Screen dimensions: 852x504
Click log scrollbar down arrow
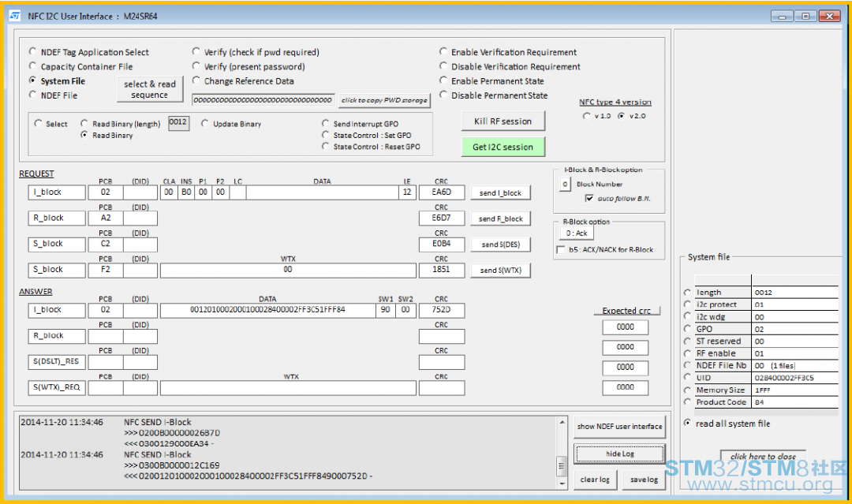[562, 483]
